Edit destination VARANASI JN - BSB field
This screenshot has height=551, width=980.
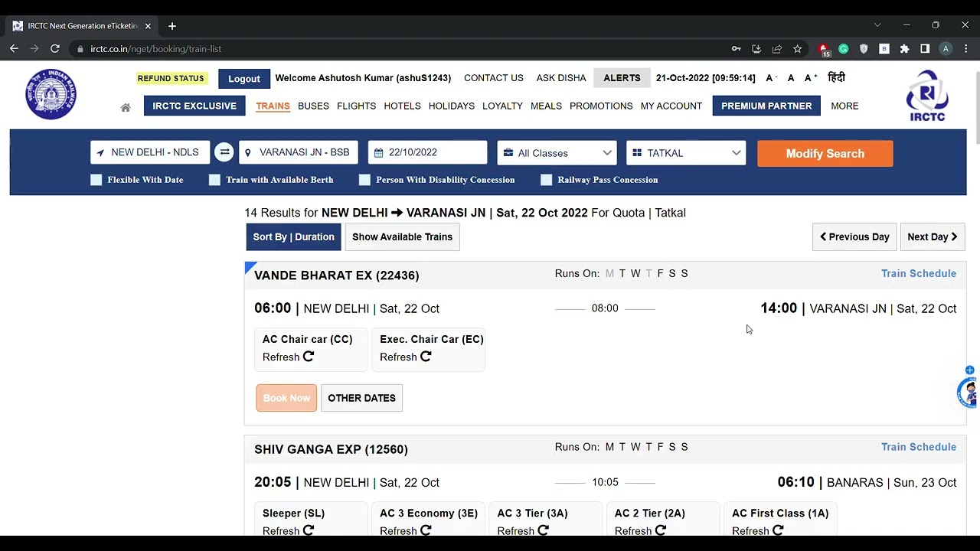(299, 152)
